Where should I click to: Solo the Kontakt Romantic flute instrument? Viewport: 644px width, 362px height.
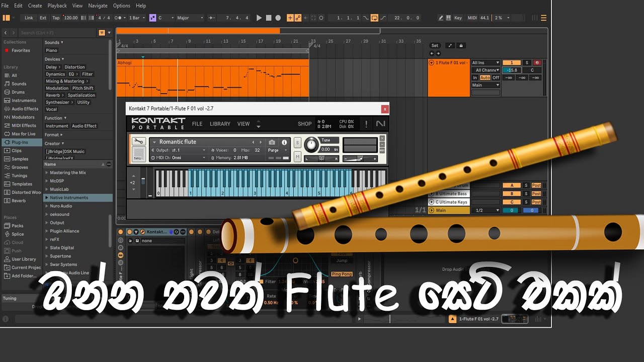coord(297,142)
